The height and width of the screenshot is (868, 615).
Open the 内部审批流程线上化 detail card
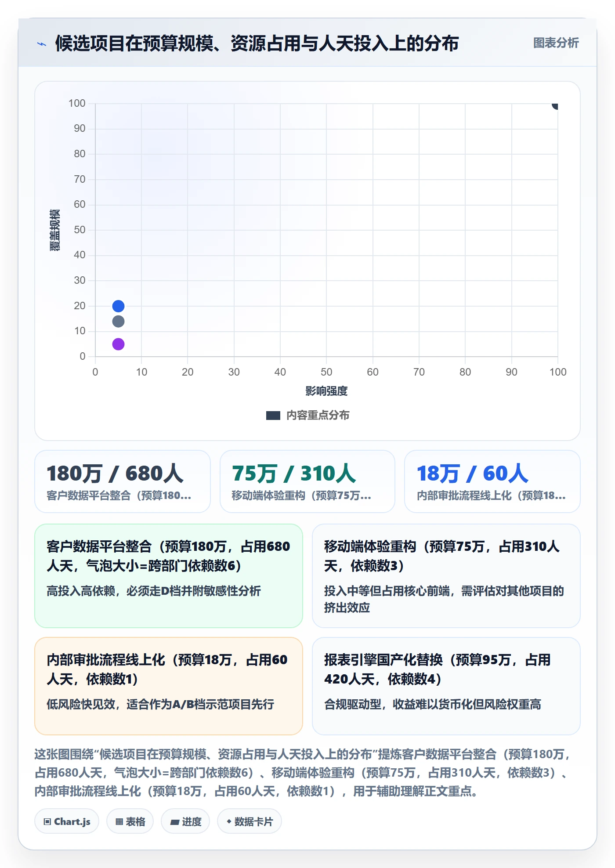pos(169,686)
